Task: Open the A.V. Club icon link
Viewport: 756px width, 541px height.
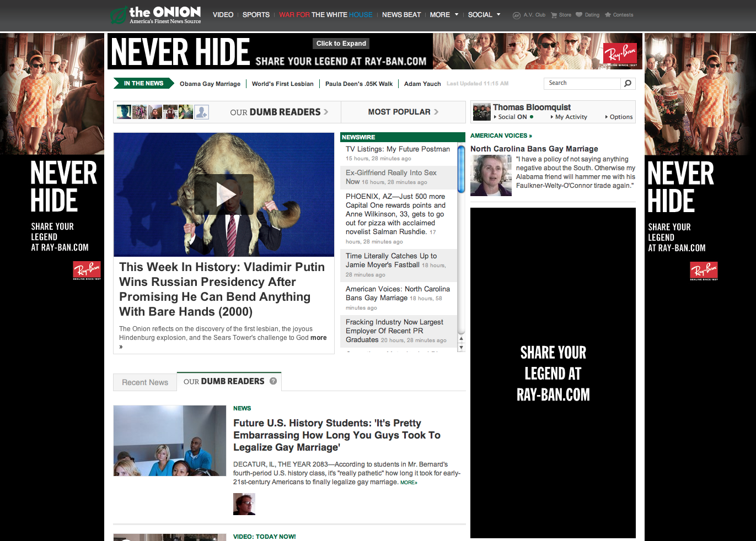Action: 517,15
